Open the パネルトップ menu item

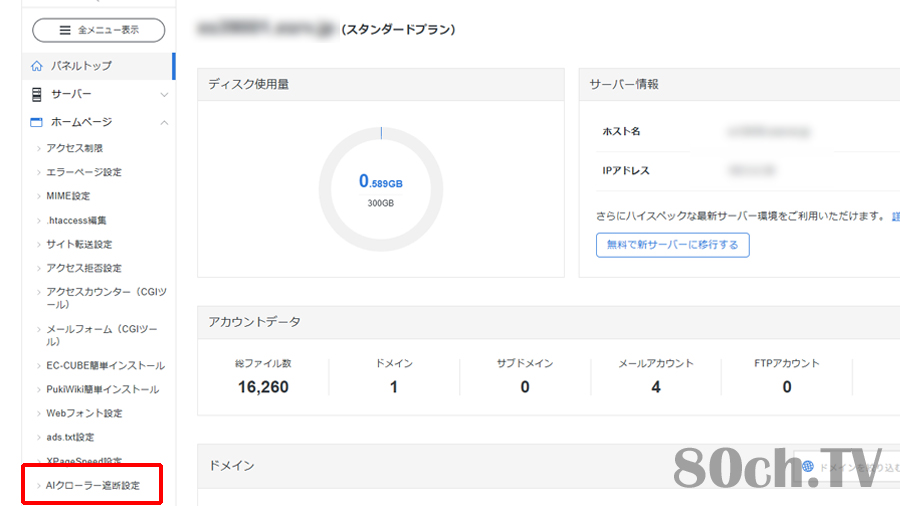tap(81, 66)
